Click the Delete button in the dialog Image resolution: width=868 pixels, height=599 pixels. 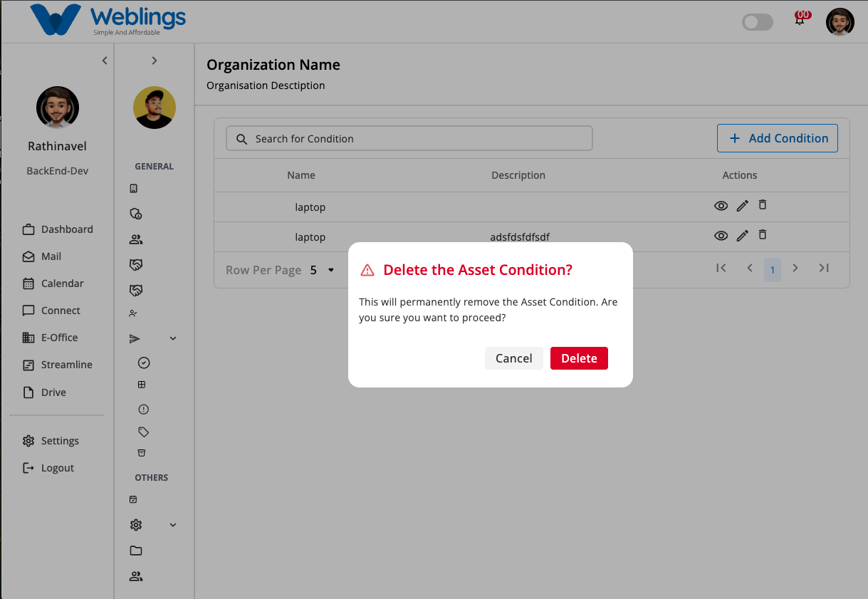[x=579, y=358]
